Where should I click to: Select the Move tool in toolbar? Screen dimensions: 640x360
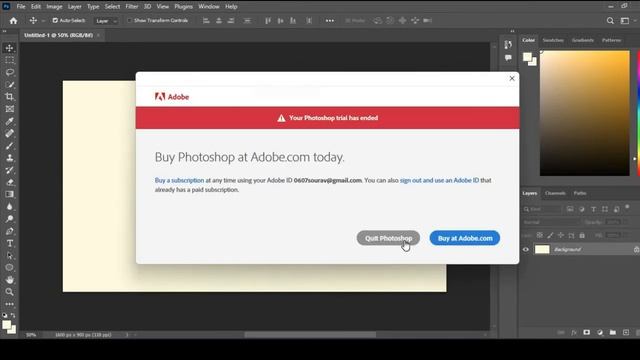pos(9,48)
